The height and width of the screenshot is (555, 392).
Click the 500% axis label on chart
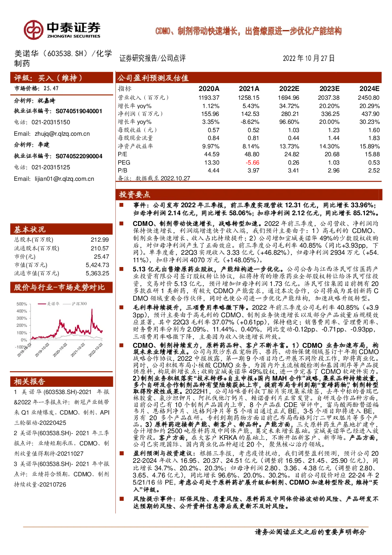coord(22,304)
